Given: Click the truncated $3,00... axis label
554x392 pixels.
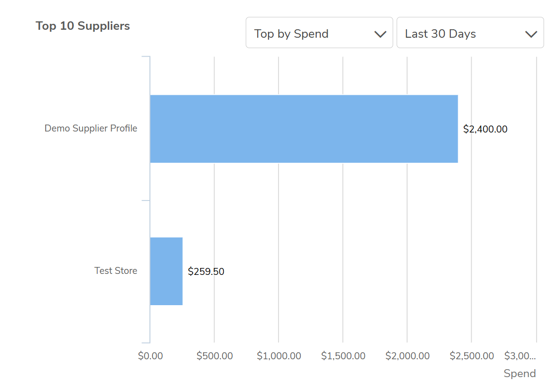Looking at the screenshot, I should click(x=520, y=356).
